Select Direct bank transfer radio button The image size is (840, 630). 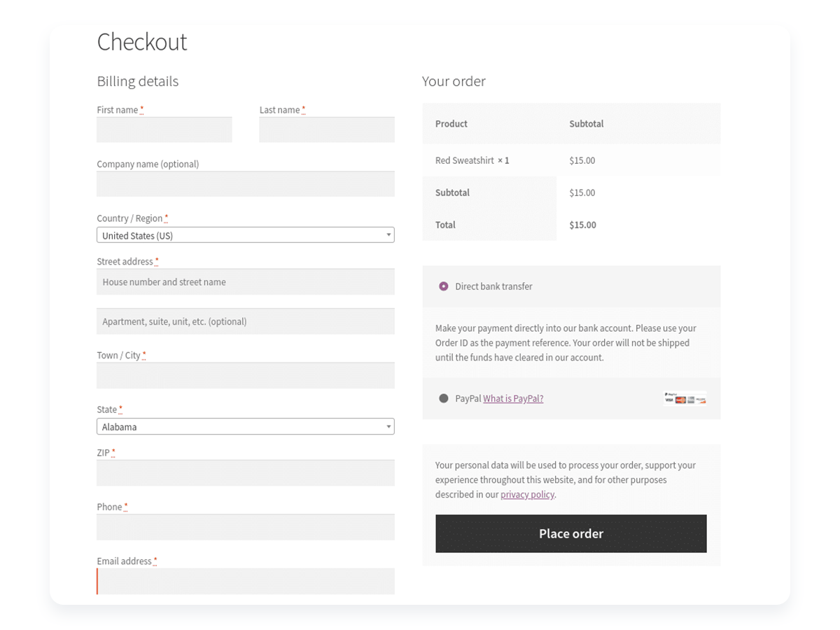443,286
